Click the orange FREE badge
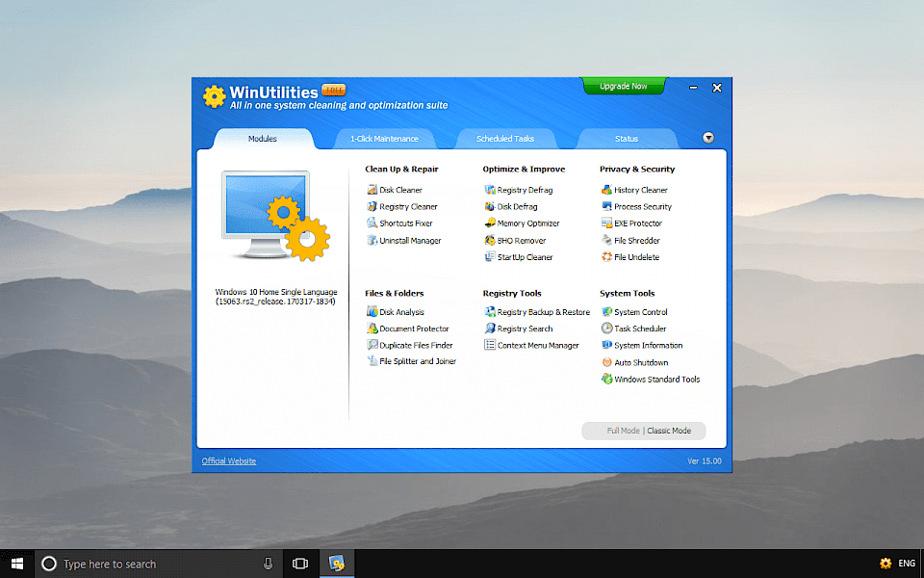924x578 pixels. click(x=334, y=90)
